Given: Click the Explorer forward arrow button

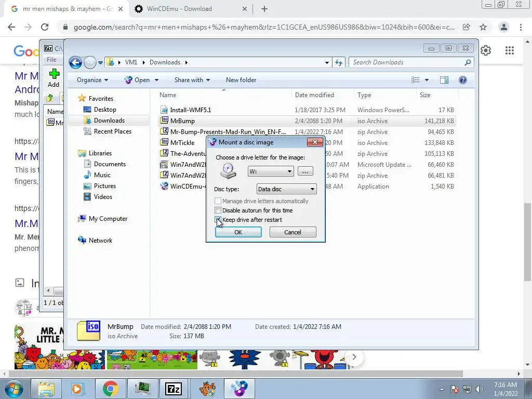Looking at the screenshot, I should (90, 62).
